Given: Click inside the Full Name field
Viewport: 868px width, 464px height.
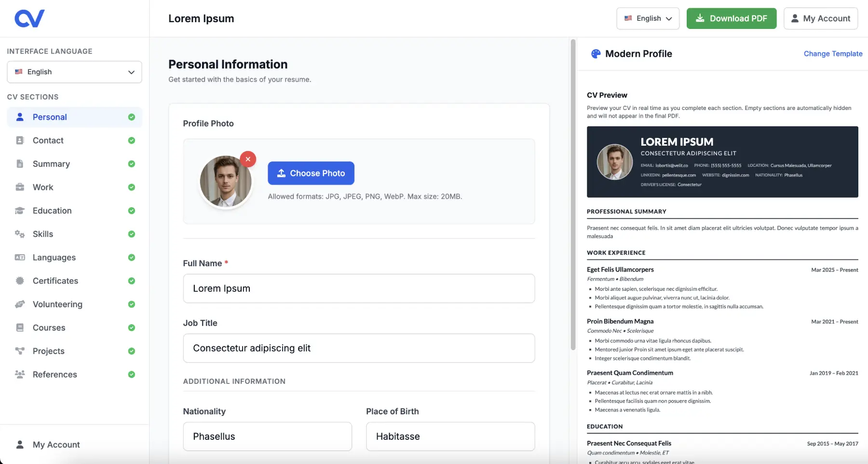Looking at the screenshot, I should pos(358,288).
